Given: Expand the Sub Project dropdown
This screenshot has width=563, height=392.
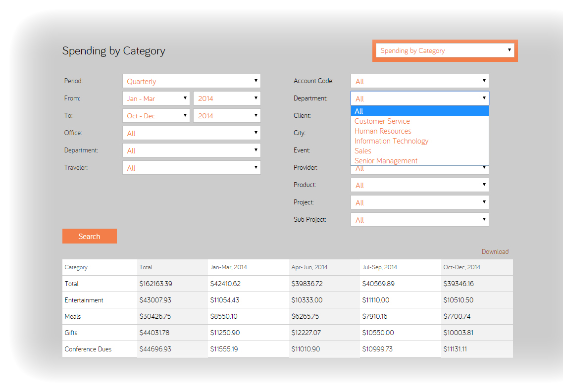Looking at the screenshot, I should (419, 220).
